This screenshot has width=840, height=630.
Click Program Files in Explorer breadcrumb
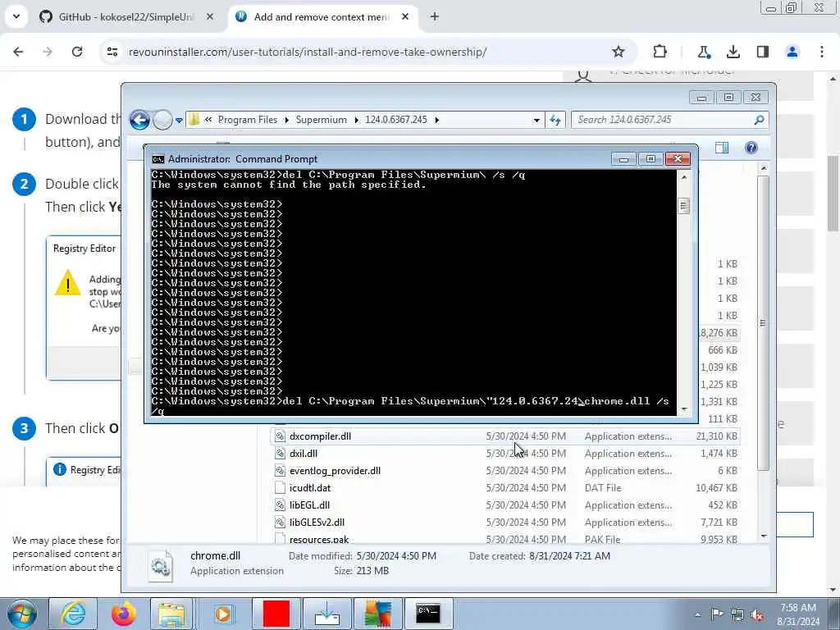tap(248, 120)
